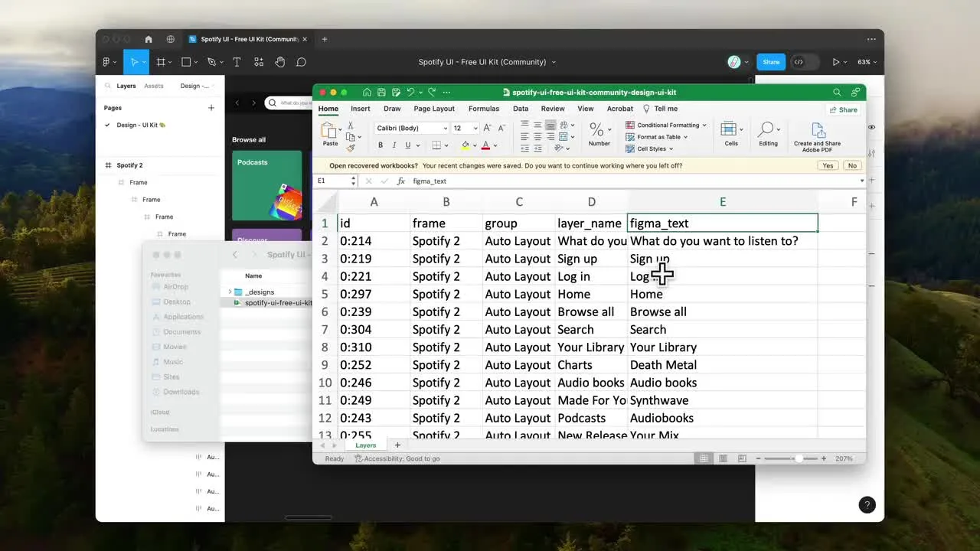Select the Text tool in Figma toolbar

click(237, 62)
